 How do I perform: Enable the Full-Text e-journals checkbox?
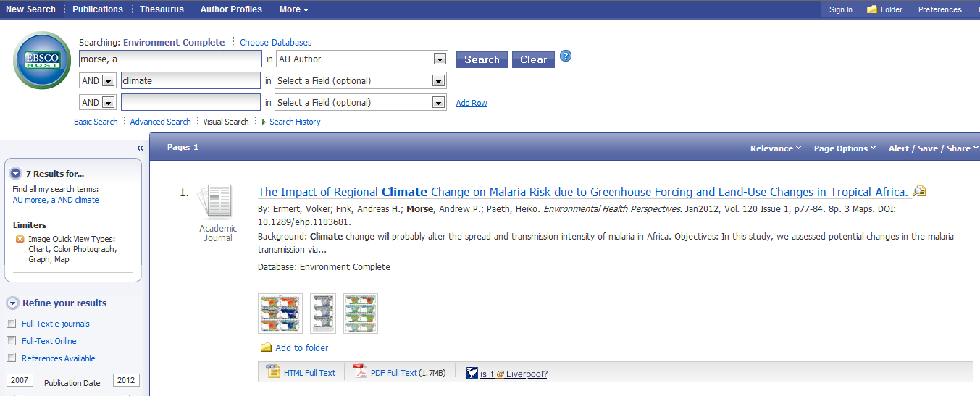[x=11, y=324]
